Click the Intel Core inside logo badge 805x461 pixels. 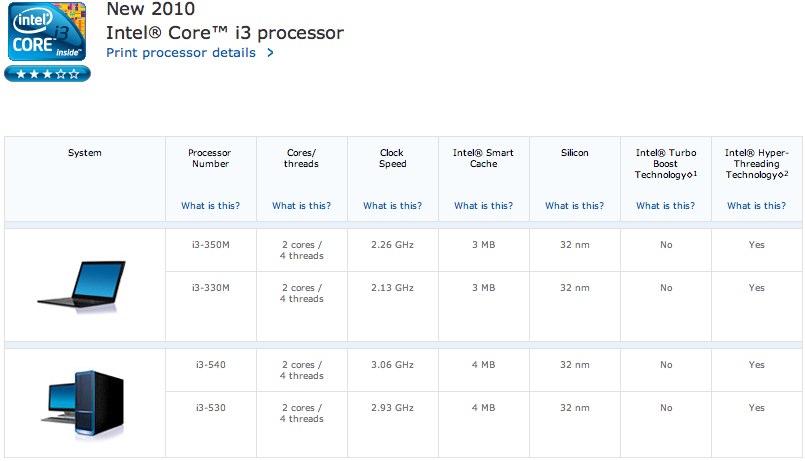tap(46, 32)
